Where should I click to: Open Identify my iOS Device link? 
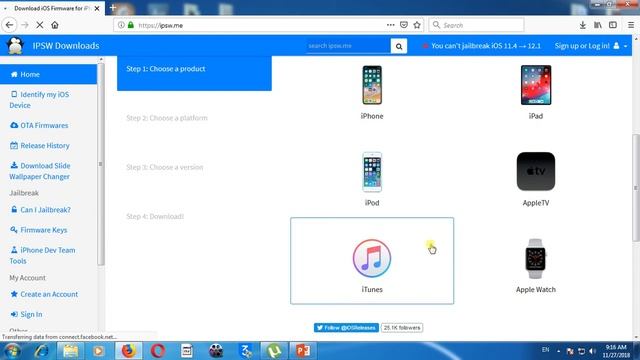tap(39, 100)
